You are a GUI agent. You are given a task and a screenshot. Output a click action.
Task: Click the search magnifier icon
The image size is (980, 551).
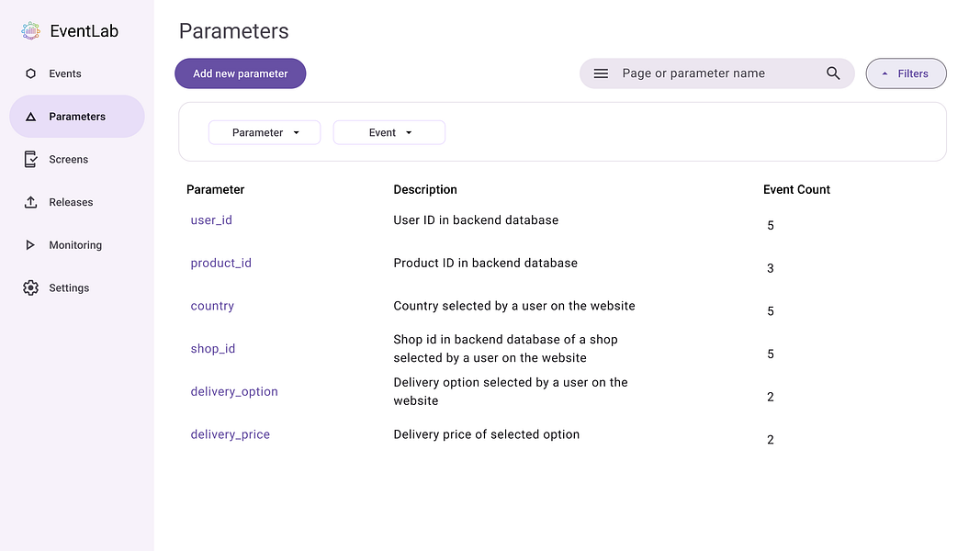pyautogui.click(x=833, y=73)
